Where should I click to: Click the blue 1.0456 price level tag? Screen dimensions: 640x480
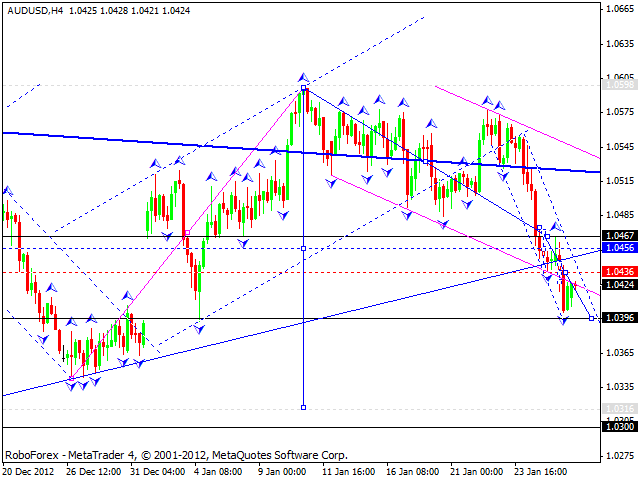(621, 247)
